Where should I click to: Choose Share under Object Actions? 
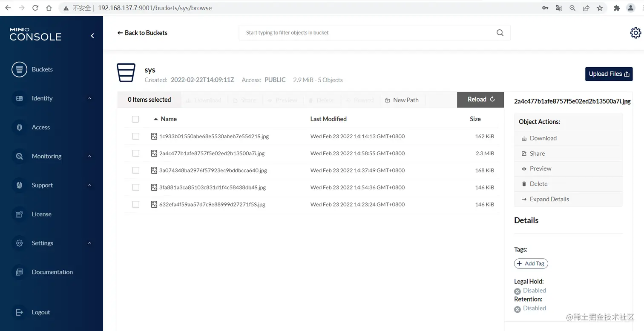click(537, 154)
